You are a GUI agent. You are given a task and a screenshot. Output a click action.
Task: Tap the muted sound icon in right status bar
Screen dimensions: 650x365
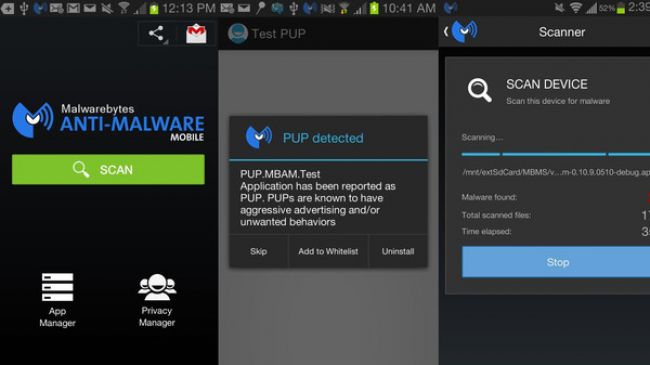click(559, 7)
